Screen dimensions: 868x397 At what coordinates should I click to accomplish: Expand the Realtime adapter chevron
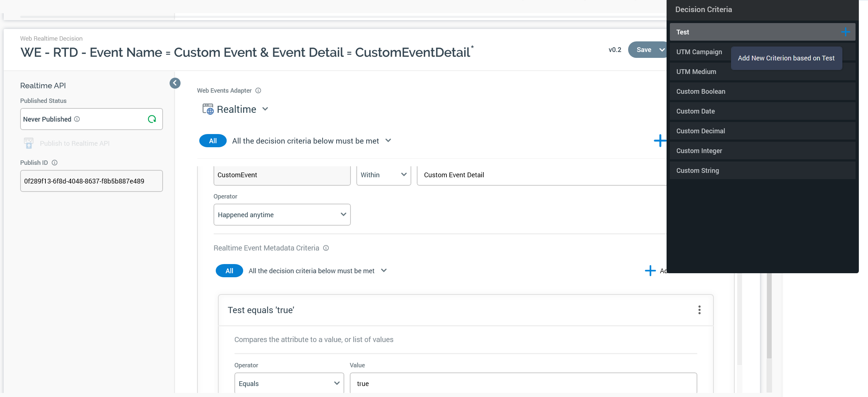pyautogui.click(x=266, y=109)
